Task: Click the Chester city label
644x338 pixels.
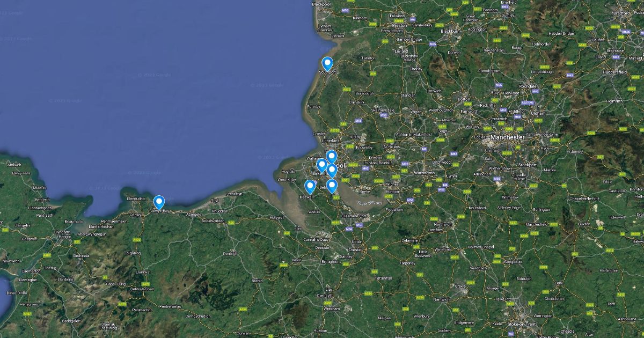Action: tap(355, 250)
